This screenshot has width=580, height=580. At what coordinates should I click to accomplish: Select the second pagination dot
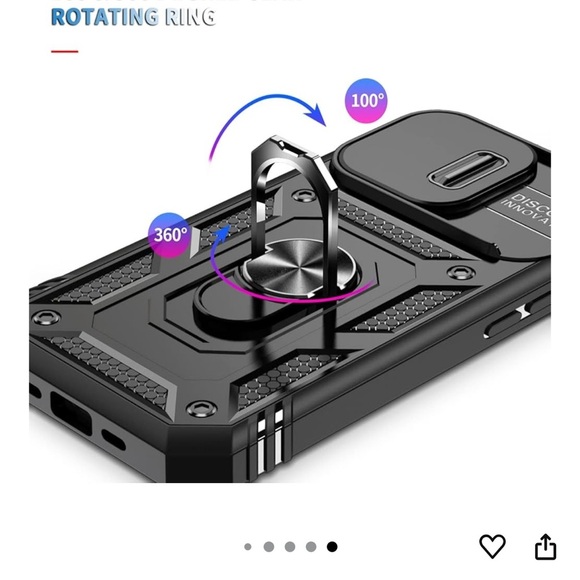click(269, 547)
